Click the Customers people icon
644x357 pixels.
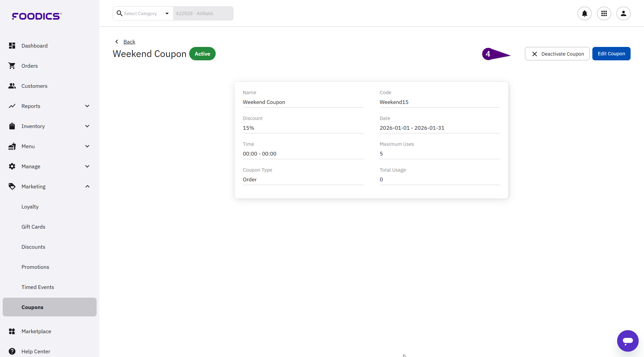click(x=12, y=86)
